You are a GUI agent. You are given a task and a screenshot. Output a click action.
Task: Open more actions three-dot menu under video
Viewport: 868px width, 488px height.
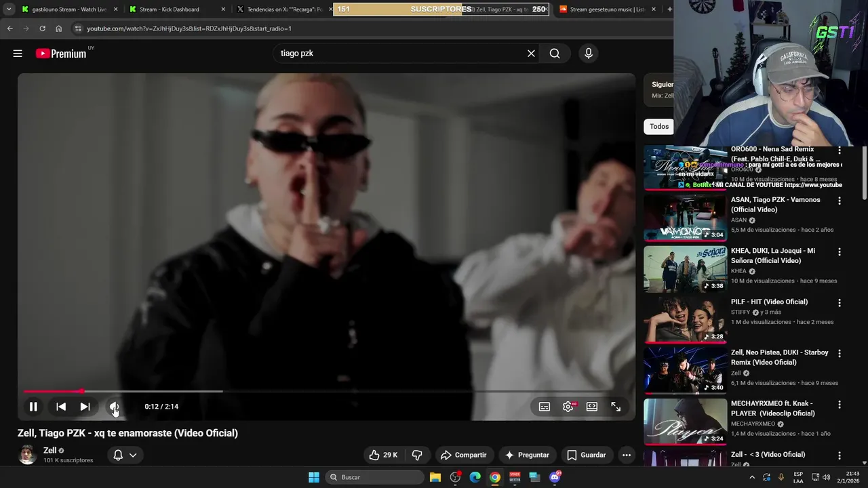[x=627, y=455]
